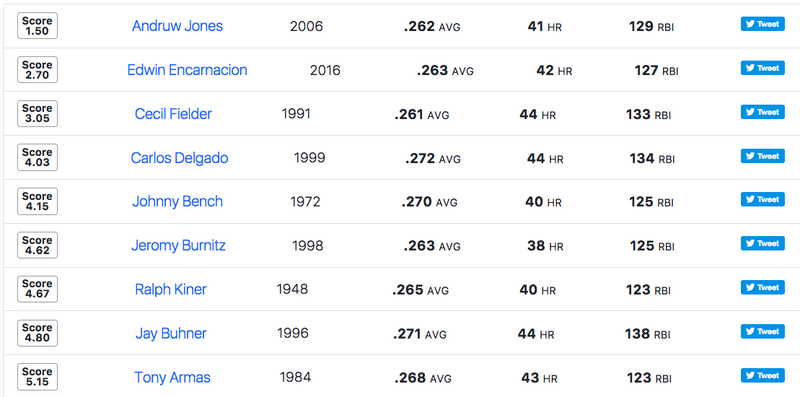Open Edwin Encarnacion player page

click(x=187, y=70)
